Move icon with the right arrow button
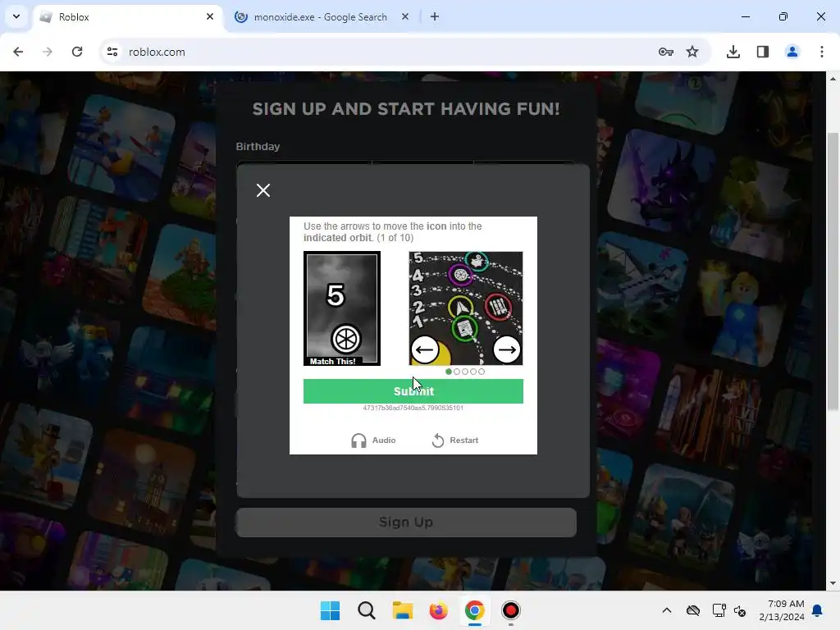This screenshot has height=630, width=840. click(x=507, y=349)
